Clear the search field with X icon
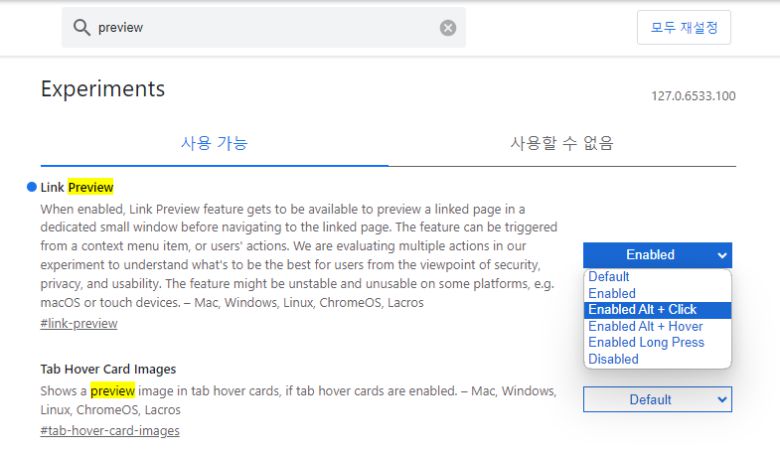The image size is (780, 454). click(x=448, y=28)
